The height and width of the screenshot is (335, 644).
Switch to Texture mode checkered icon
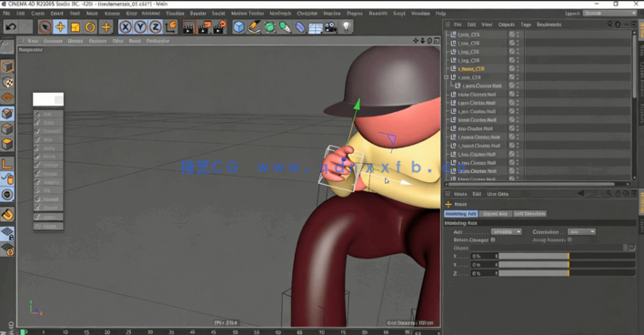point(7,82)
